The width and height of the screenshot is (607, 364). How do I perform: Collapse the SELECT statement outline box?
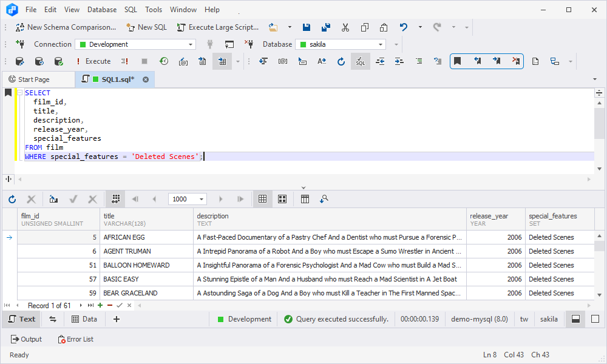click(20, 93)
